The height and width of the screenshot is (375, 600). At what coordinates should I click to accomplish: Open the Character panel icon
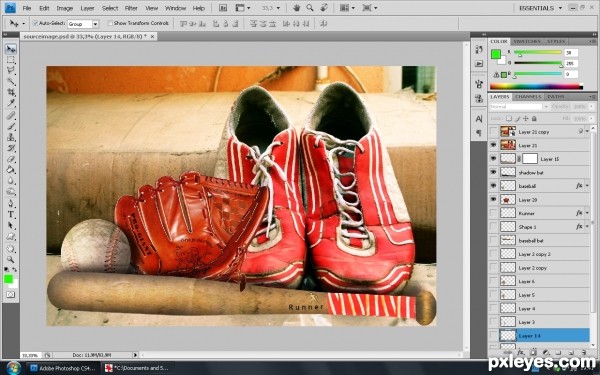pos(479,119)
